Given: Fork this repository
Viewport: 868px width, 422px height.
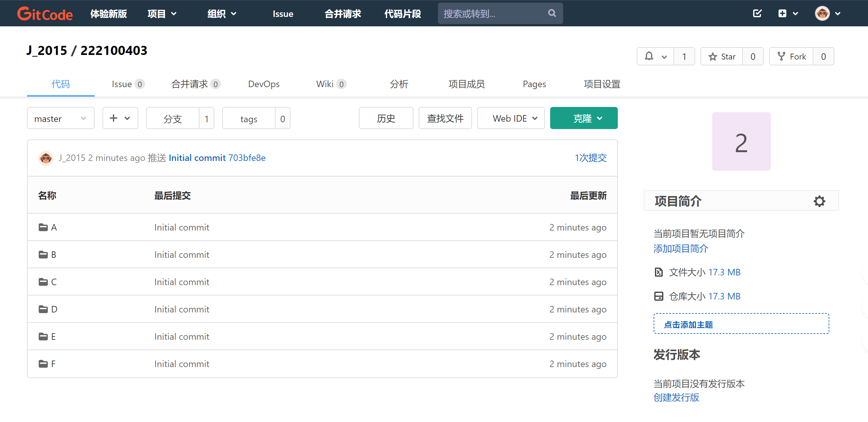Looking at the screenshot, I should (x=792, y=57).
